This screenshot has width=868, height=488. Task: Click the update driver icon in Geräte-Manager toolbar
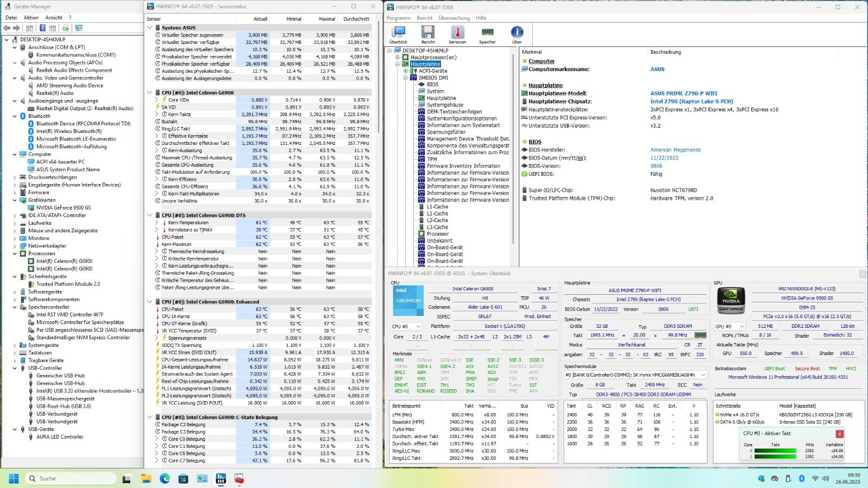point(66,28)
